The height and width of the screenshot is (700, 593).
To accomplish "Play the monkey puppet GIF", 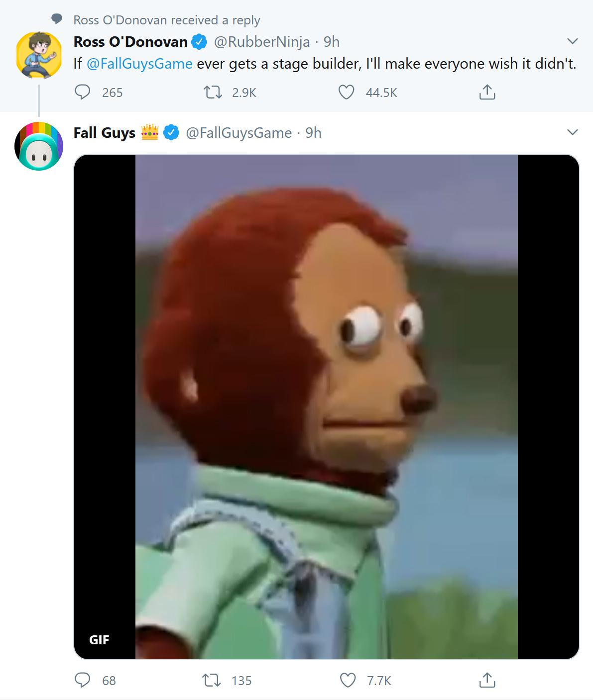I will click(326, 406).
